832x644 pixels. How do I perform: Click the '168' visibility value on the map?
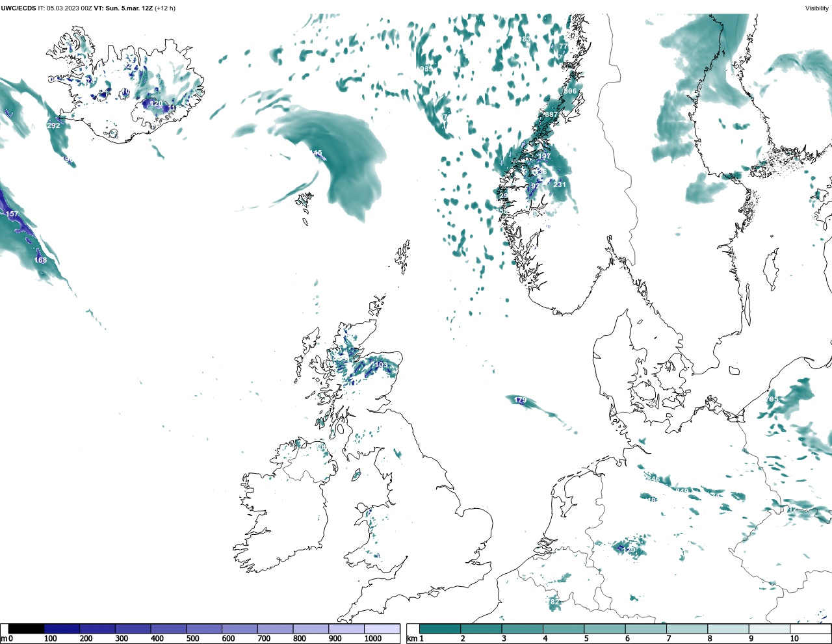(x=40, y=260)
